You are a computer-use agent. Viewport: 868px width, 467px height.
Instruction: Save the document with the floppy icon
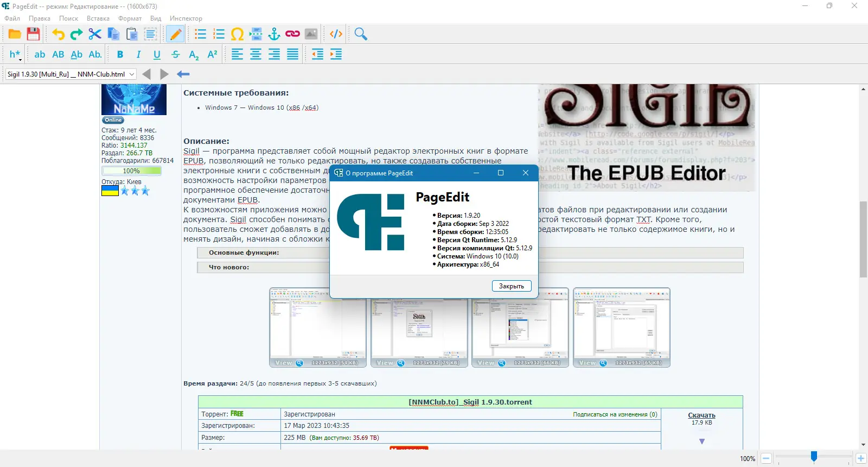tap(33, 34)
